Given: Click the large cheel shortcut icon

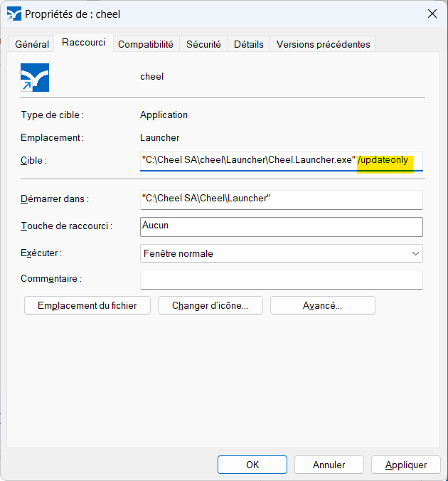Looking at the screenshot, I should (x=35, y=78).
